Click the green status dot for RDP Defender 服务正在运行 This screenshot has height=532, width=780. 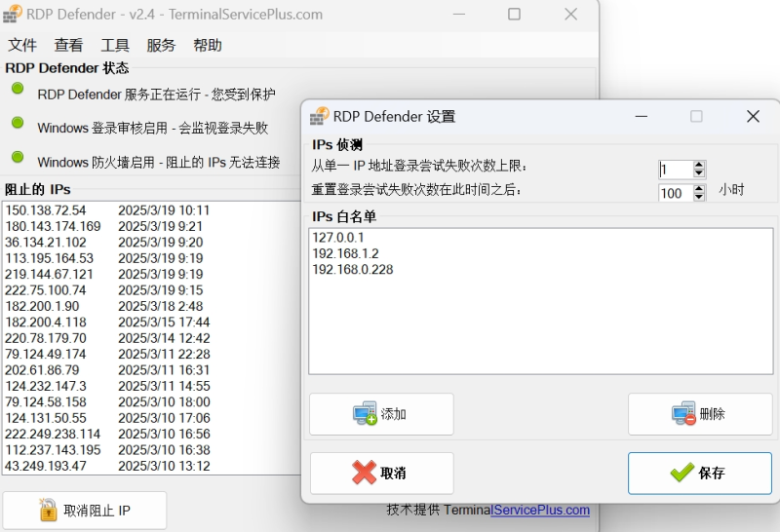[18, 89]
